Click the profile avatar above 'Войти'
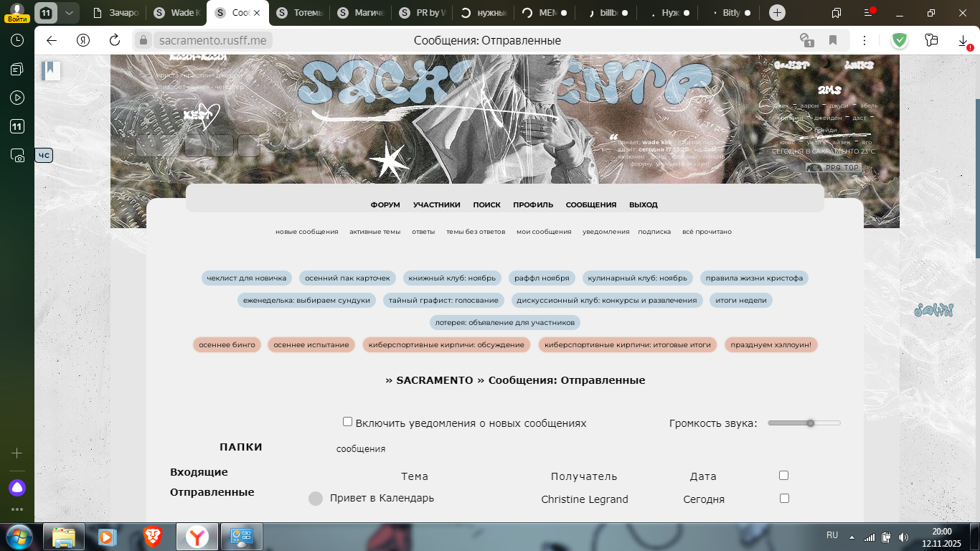Image resolution: width=980 pixels, height=551 pixels. coord(17,9)
